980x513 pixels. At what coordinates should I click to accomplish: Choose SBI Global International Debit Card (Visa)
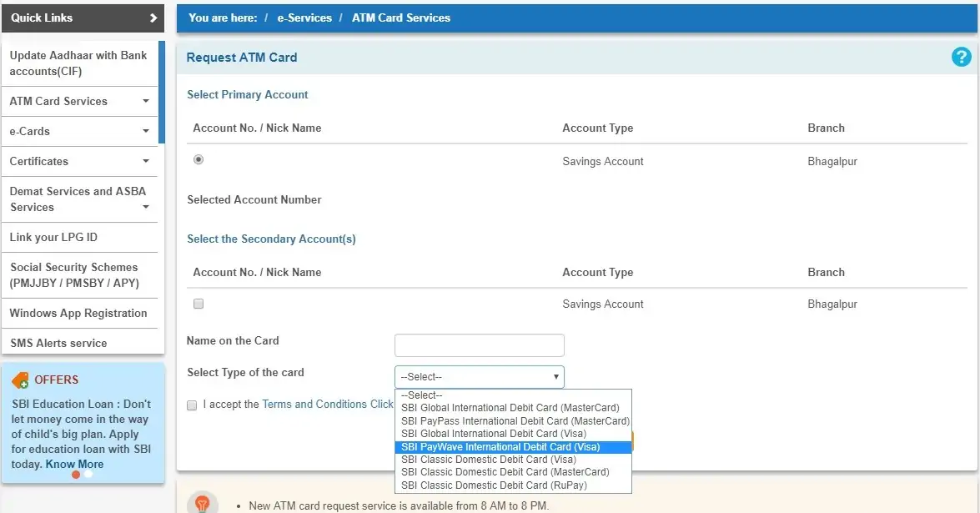tap(513, 434)
